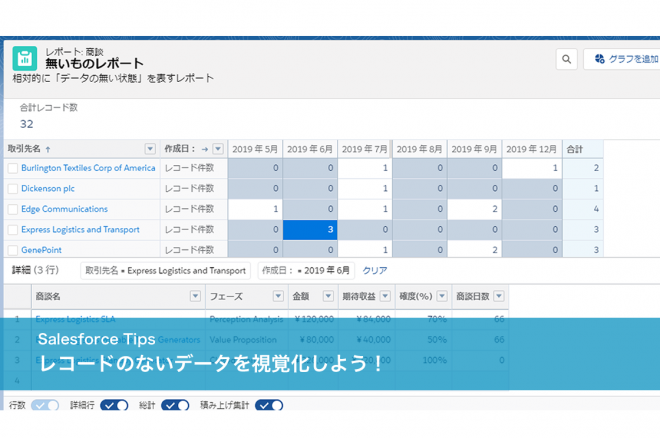
Task: Click Edge Communications cell under 2019年9月
Action: (474, 209)
